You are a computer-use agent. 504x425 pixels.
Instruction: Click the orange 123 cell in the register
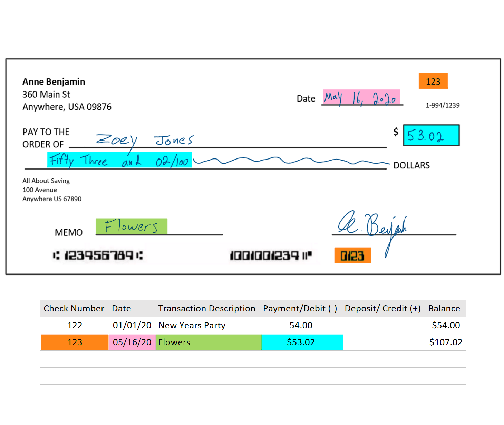pyautogui.click(x=75, y=342)
